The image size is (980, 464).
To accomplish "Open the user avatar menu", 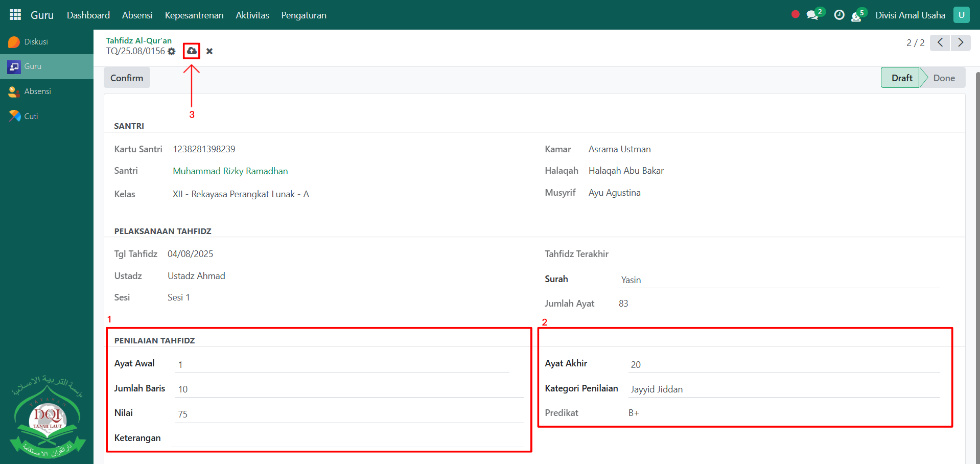I will pyautogui.click(x=961, y=15).
